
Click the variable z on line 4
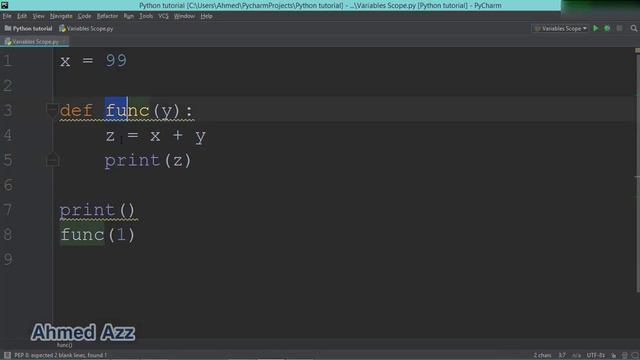(110, 136)
